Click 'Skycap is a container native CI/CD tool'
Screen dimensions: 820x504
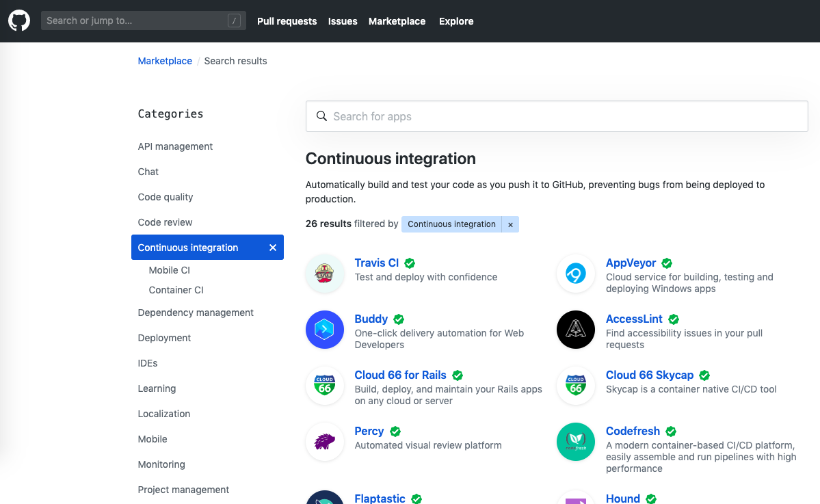[x=691, y=389]
